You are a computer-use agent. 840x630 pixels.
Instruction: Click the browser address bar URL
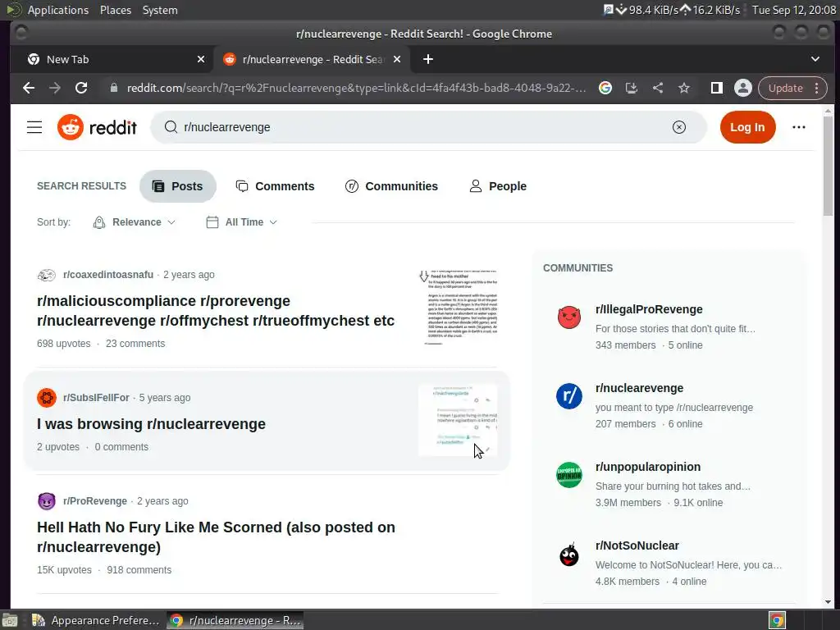(356, 88)
